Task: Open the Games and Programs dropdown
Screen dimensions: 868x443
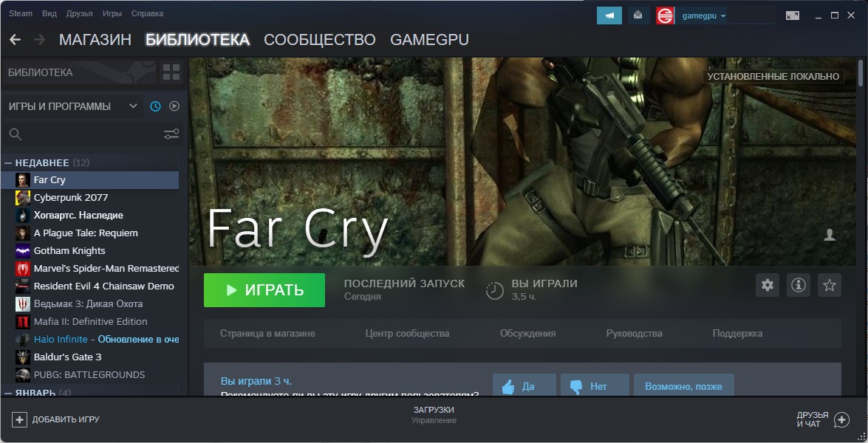Action: pos(72,106)
